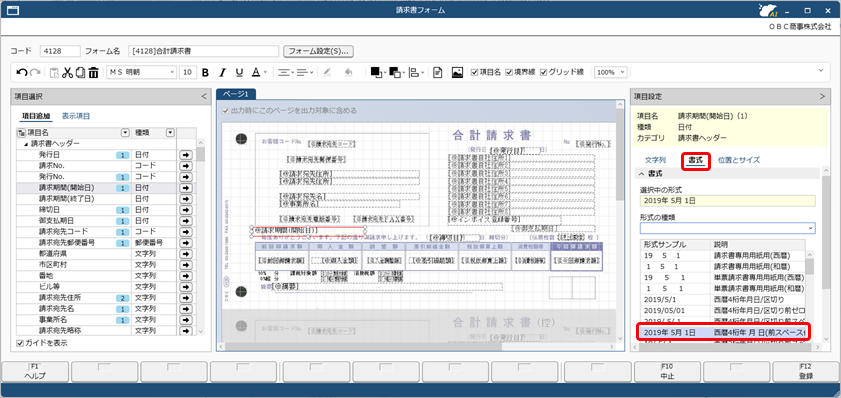Click the Delete trash can icon
Screen dimensions: 841x398
[x=93, y=72]
